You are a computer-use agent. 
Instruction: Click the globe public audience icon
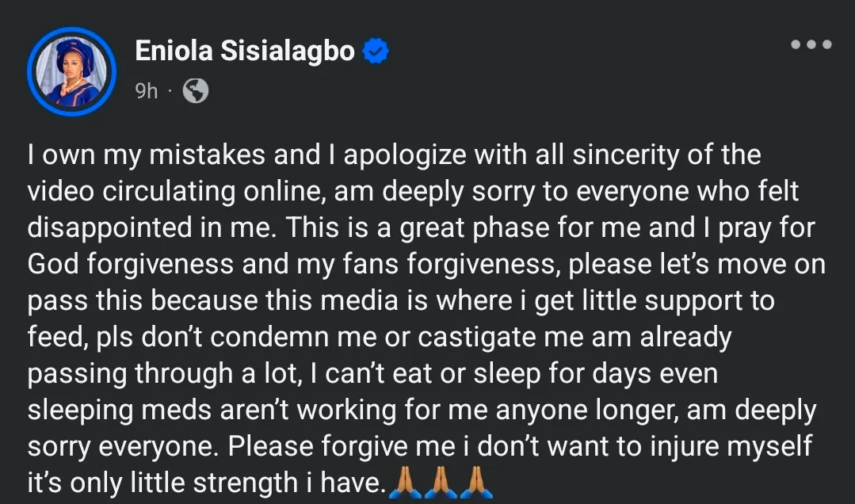[195, 92]
